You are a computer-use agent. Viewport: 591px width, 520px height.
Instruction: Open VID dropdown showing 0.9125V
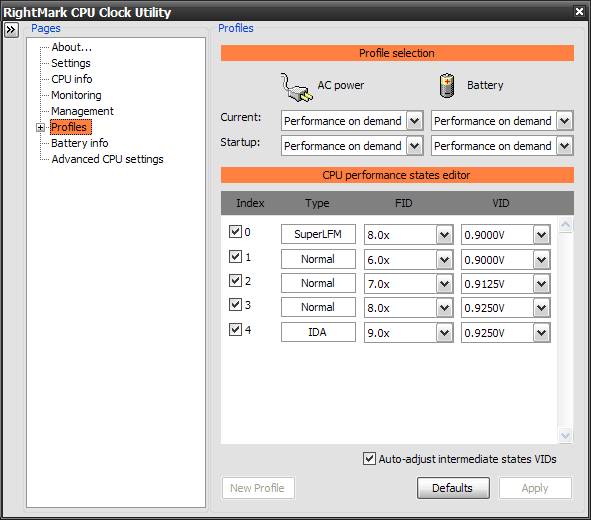(542, 284)
